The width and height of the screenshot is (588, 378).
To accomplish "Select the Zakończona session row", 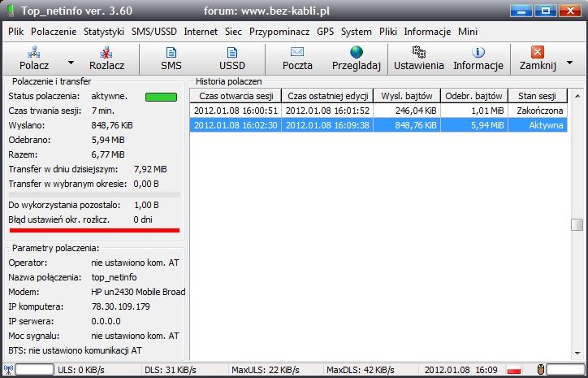I will point(378,111).
